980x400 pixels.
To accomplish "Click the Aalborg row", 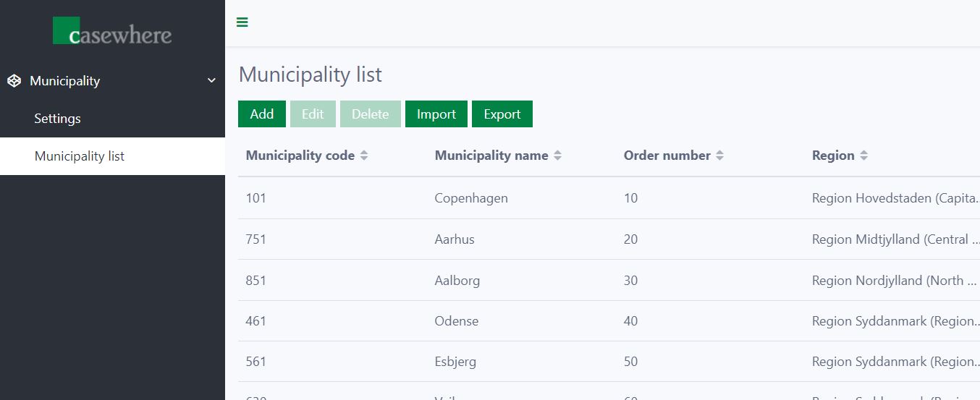I will point(457,281).
